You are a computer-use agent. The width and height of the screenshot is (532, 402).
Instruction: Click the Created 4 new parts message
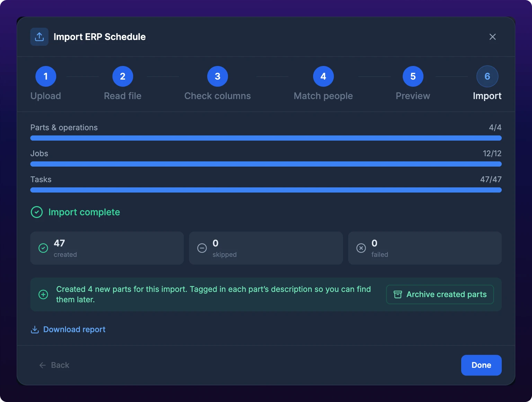click(x=214, y=294)
